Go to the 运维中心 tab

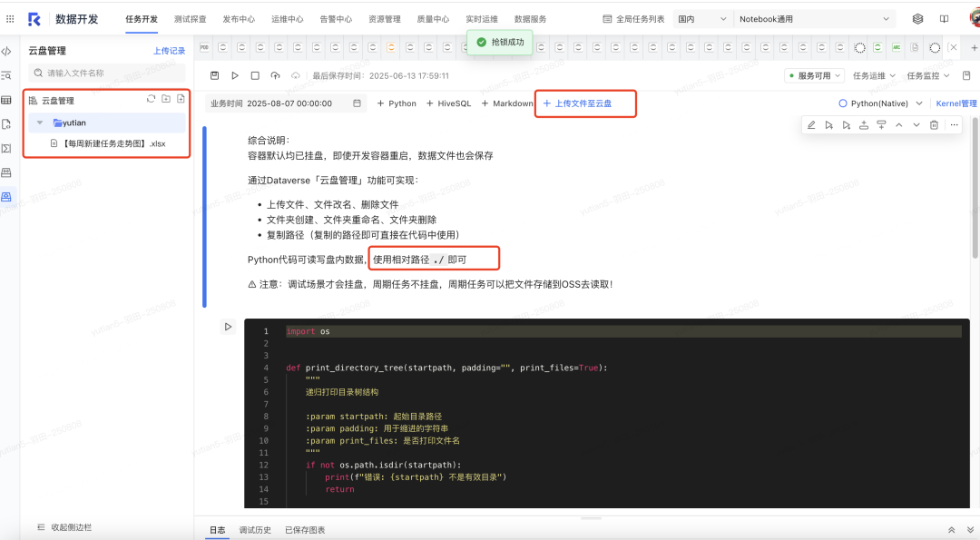click(x=288, y=19)
